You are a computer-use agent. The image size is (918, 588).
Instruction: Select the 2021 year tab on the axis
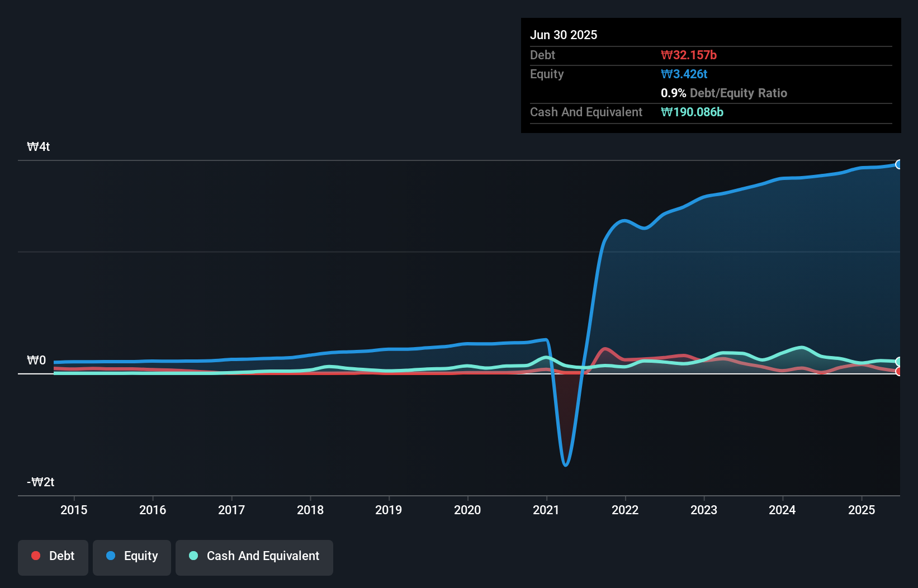point(546,510)
